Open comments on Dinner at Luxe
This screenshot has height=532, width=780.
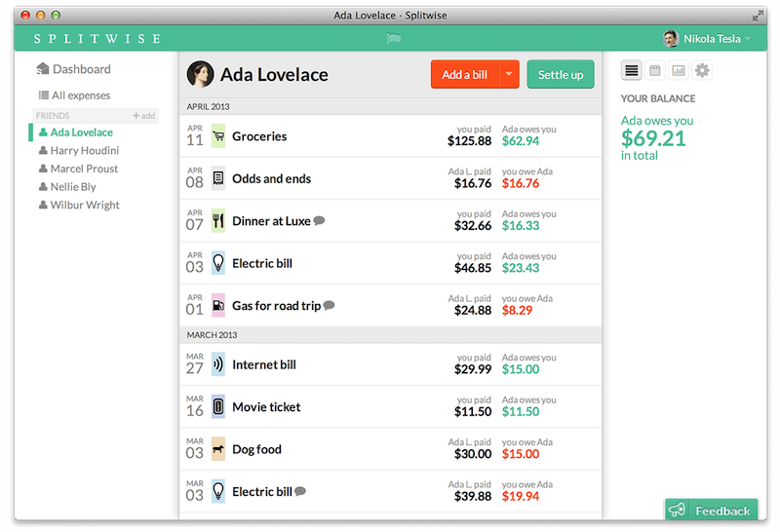[x=320, y=221]
